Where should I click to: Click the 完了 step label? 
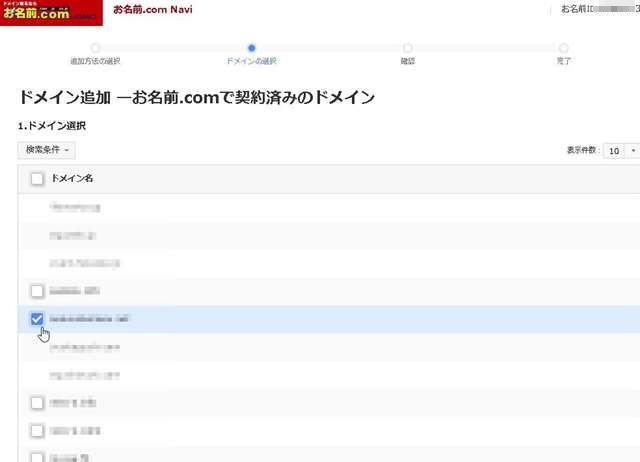[564, 62]
